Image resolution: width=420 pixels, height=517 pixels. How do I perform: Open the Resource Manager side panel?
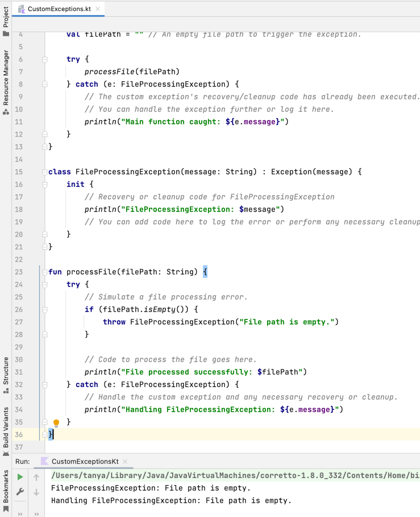[x=6, y=81]
